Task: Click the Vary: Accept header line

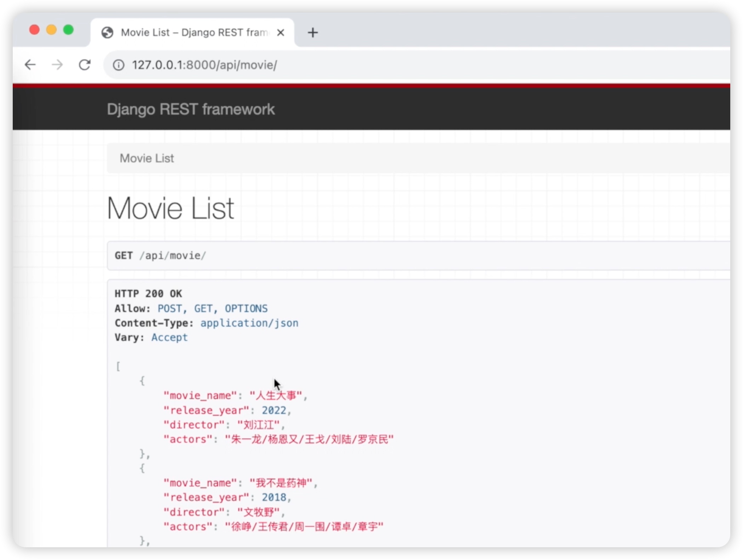Action: point(151,338)
